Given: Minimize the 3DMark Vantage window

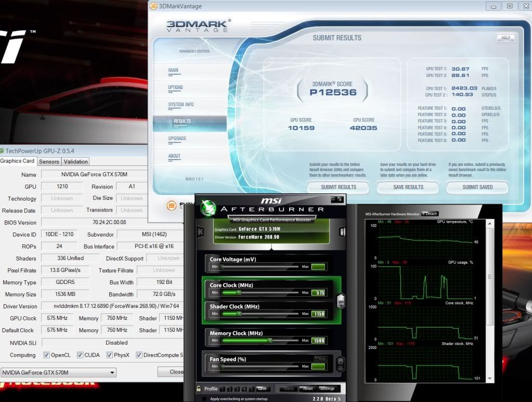Looking at the screenshot, I should tap(494, 6).
